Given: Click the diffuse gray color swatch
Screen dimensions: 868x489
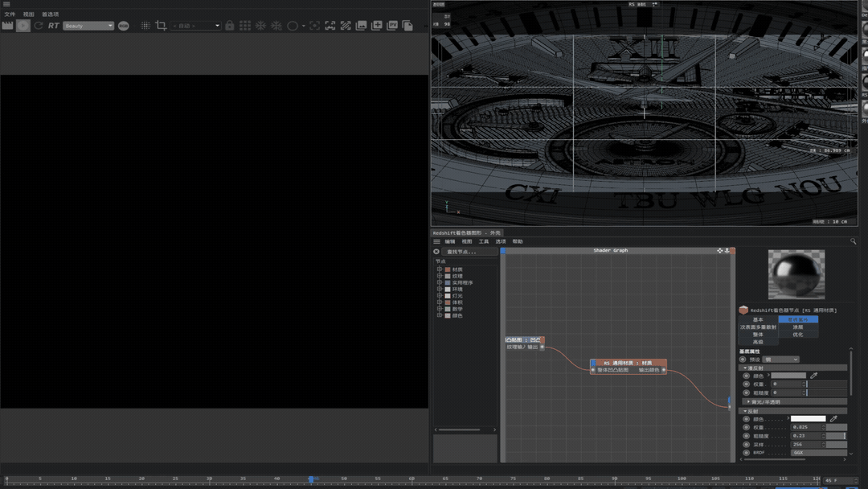Looking at the screenshot, I should click(x=788, y=376).
